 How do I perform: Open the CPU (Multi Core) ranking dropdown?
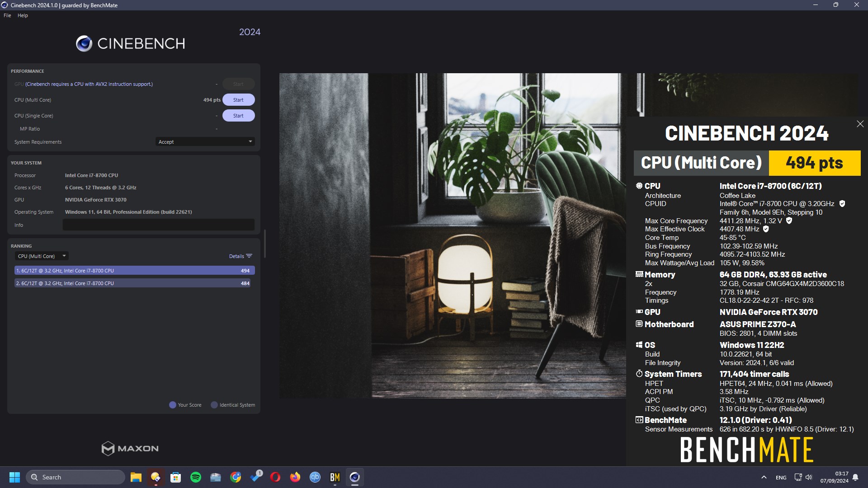[42, 256]
